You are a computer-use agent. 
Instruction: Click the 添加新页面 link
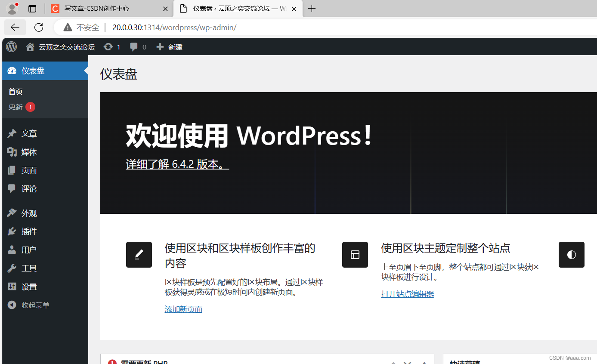tap(183, 309)
